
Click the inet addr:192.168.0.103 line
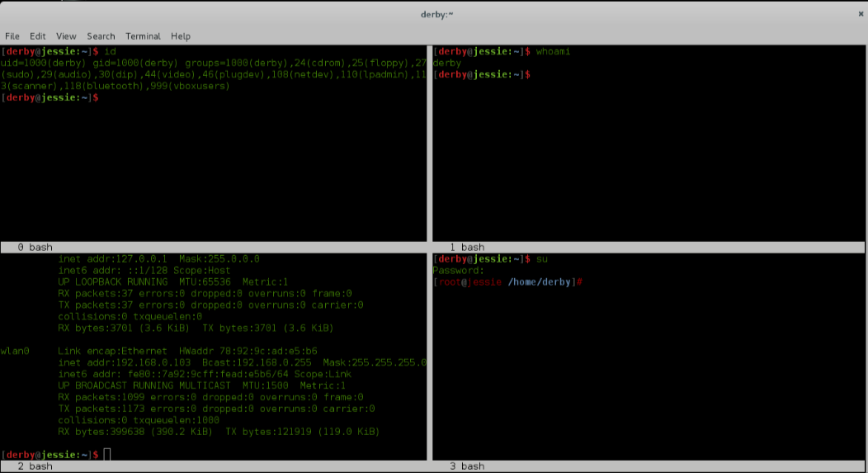click(242, 362)
